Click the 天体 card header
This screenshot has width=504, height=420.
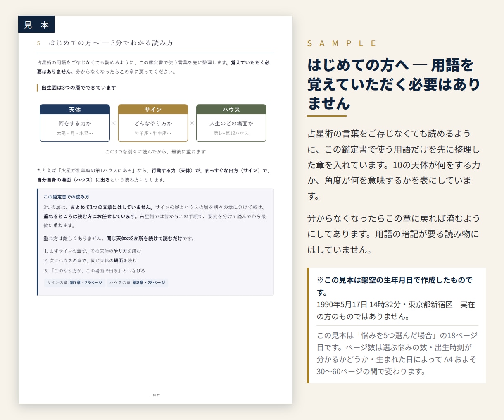75,110
